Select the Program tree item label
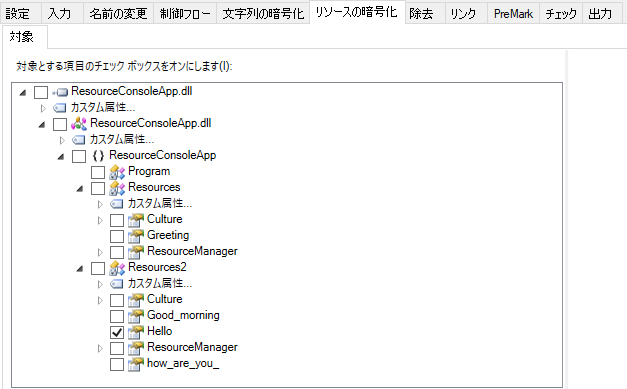This screenshot has width=627, height=389. click(149, 172)
